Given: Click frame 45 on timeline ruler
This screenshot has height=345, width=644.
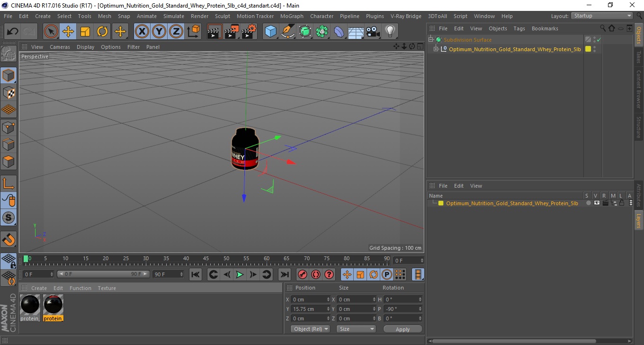Looking at the screenshot, I should 206,260.
